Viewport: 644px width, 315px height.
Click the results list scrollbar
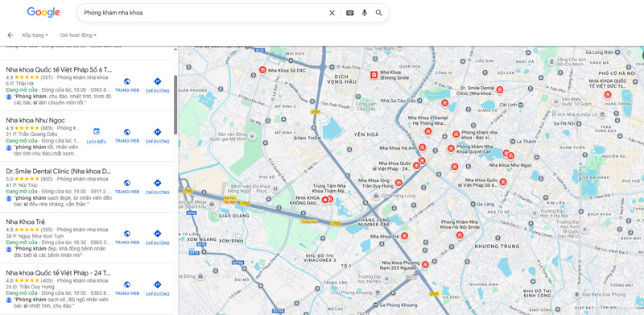175,105
